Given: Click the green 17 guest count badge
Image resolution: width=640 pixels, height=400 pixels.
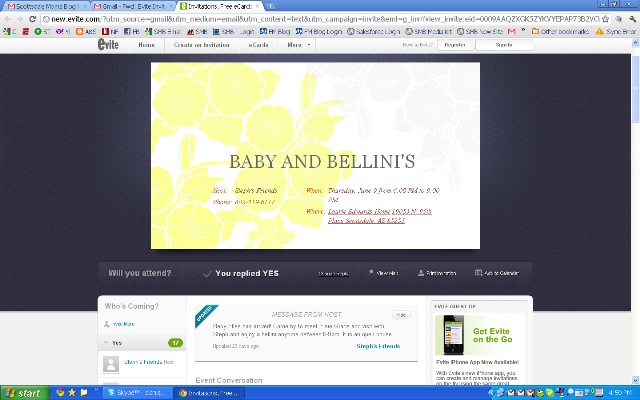Looking at the screenshot, I should pyautogui.click(x=176, y=343).
